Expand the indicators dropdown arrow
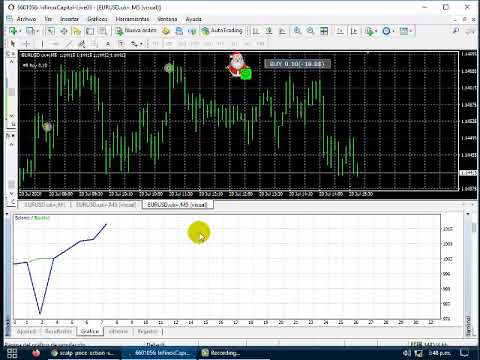 tap(376, 31)
